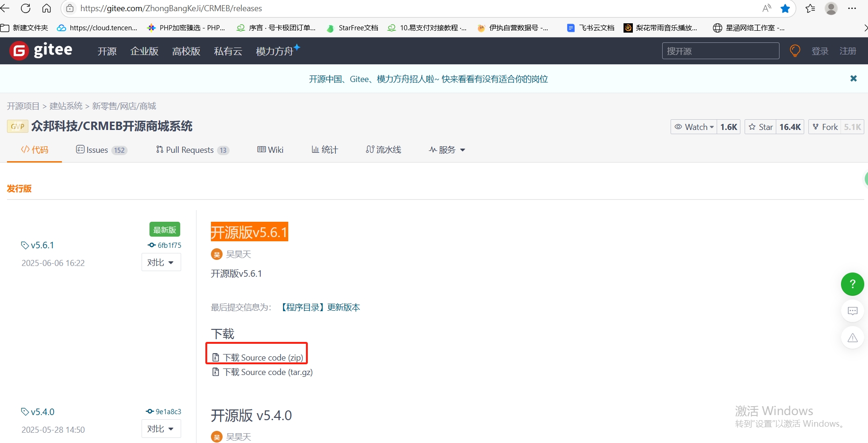Open commit 9e1a8c3
The height and width of the screenshot is (443, 868).
pos(163,411)
